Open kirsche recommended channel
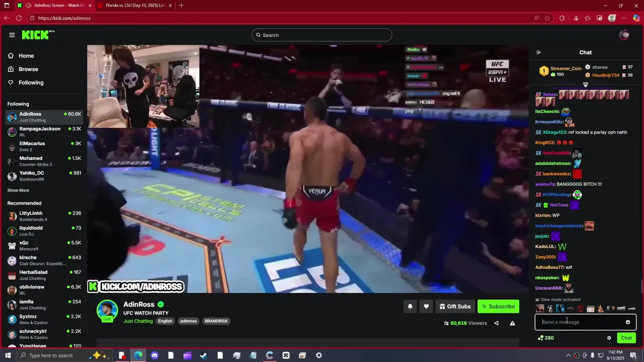This screenshot has width=644, height=362. tap(44, 260)
